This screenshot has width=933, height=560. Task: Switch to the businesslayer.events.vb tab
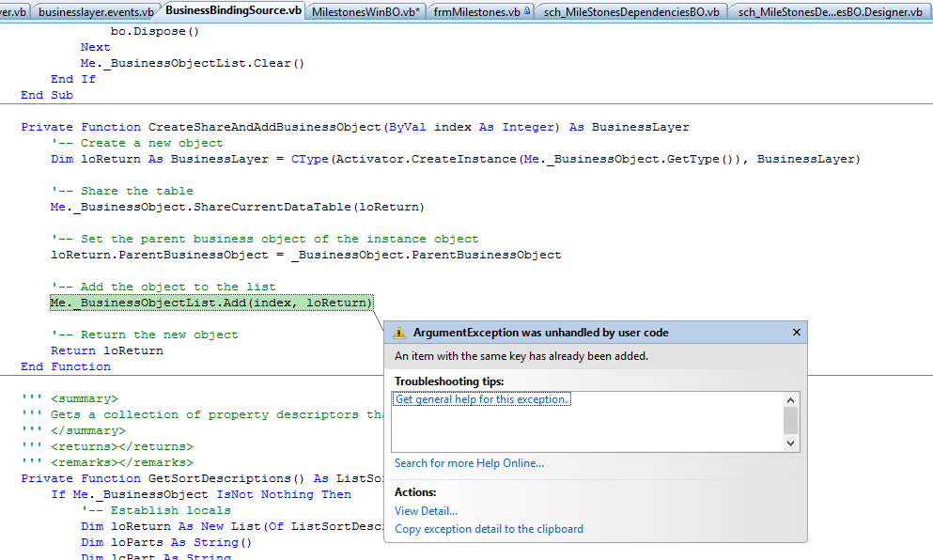tap(96, 11)
